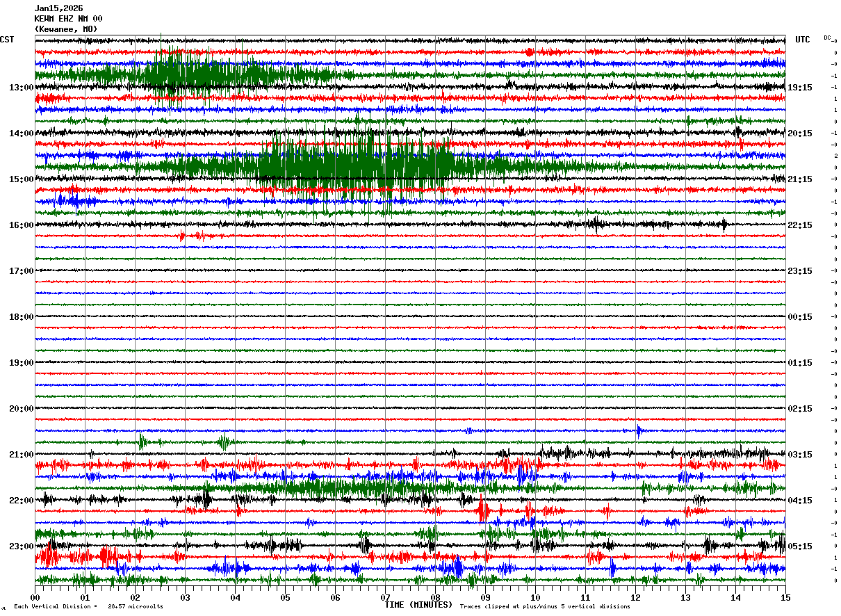Click the x-axis minute tick label 13
Screen dimensions: 841x616
pyautogui.click(x=685, y=597)
